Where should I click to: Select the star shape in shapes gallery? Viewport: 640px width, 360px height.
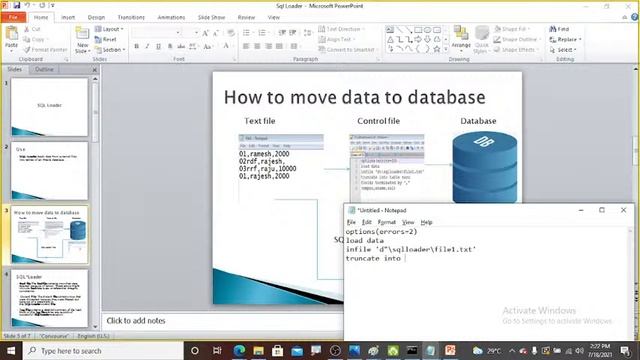coord(437,49)
